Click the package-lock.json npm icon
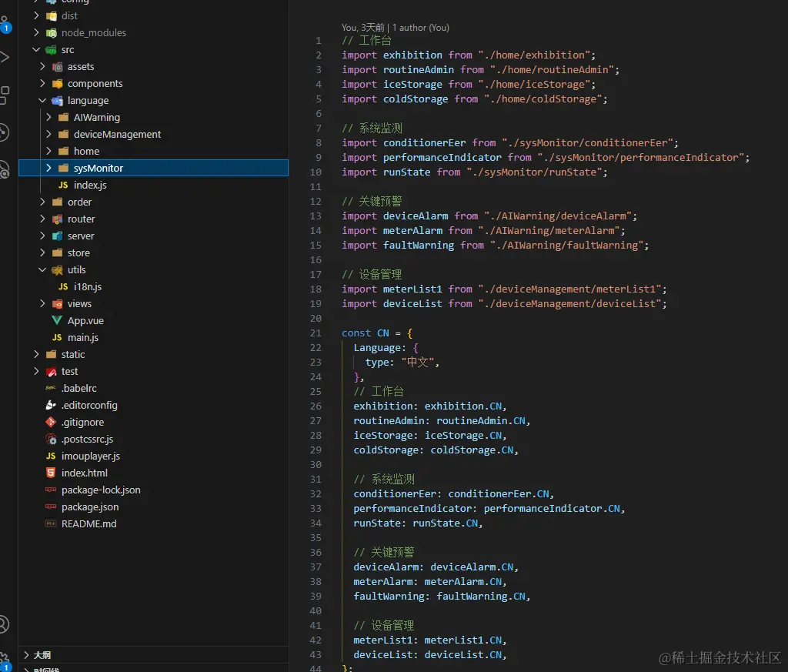The height and width of the screenshot is (672, 788). click(x=51, y=490)
